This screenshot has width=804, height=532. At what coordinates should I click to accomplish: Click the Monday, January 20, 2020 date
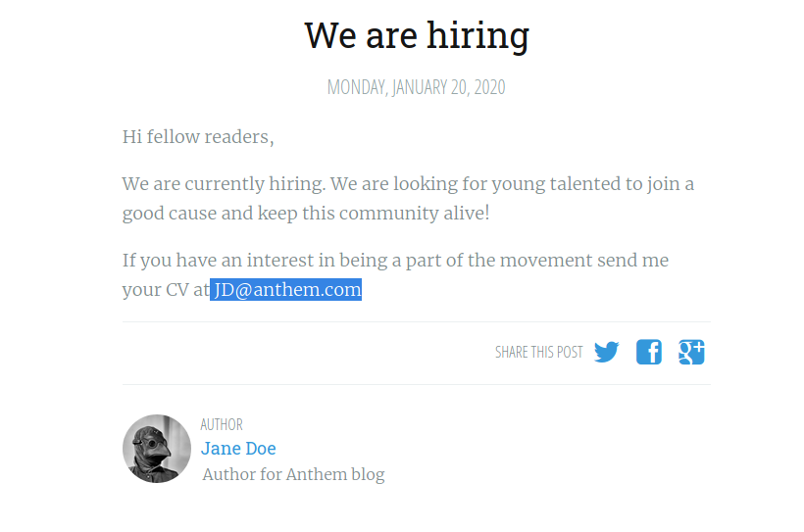pyautogui.click(x=416, y=87)
